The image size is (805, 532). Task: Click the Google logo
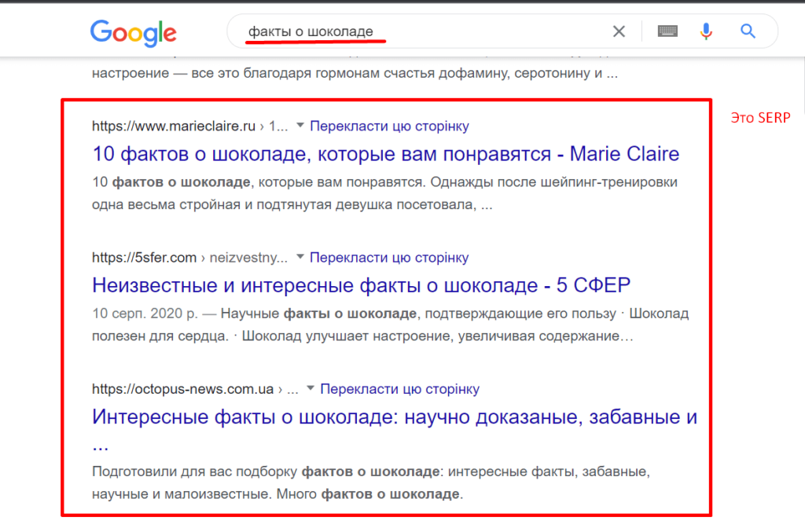point(134,33)
